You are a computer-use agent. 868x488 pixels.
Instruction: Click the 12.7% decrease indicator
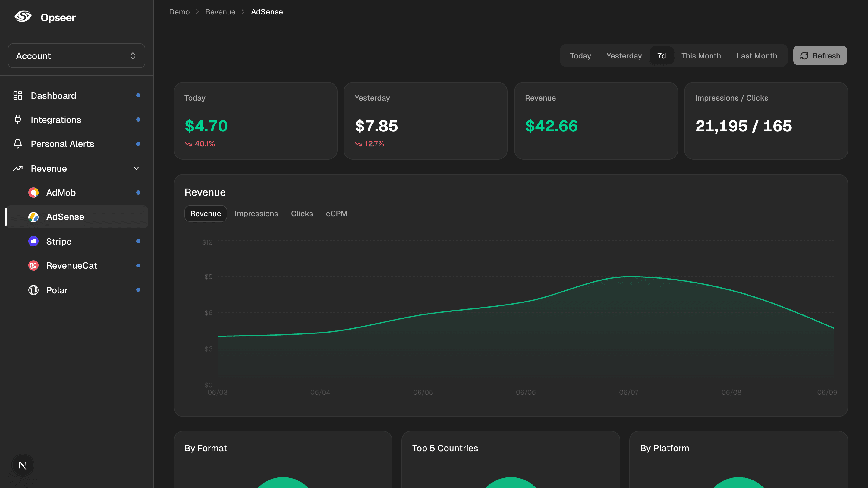click(370, 144)
